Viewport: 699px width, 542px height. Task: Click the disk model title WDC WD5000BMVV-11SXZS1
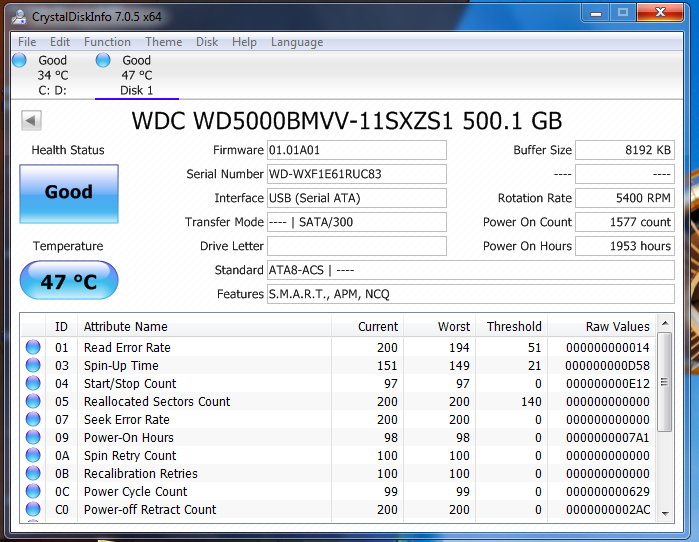coord(292,121)
